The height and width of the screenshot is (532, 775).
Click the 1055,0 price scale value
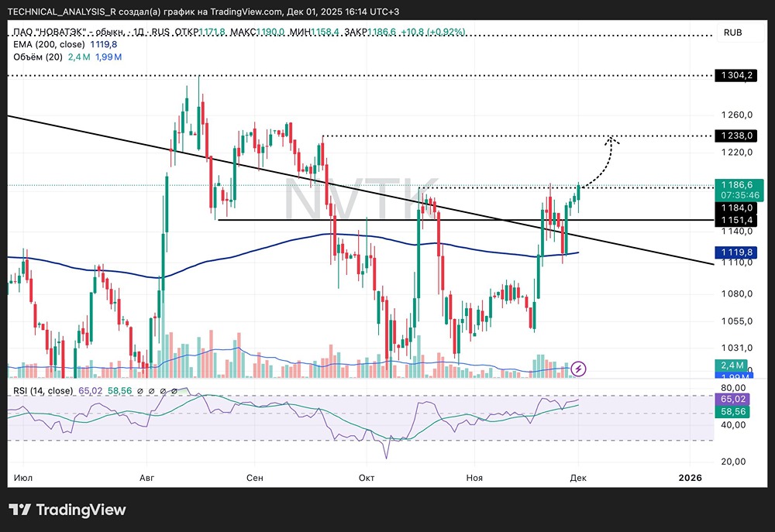[736, 321]
